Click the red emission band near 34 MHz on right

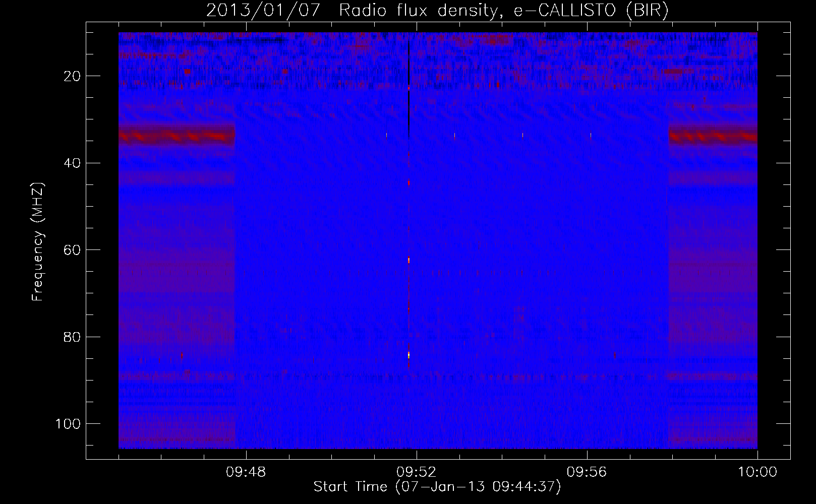click(713, 136)
